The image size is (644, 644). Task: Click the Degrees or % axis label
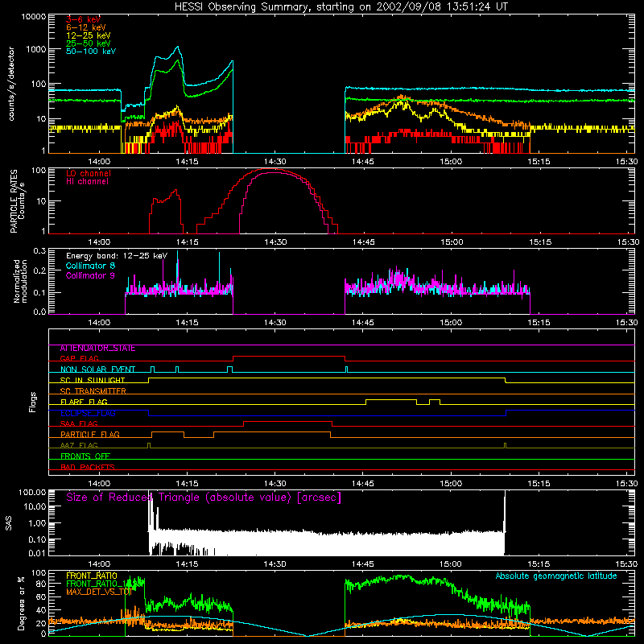(x=20, y=603)
